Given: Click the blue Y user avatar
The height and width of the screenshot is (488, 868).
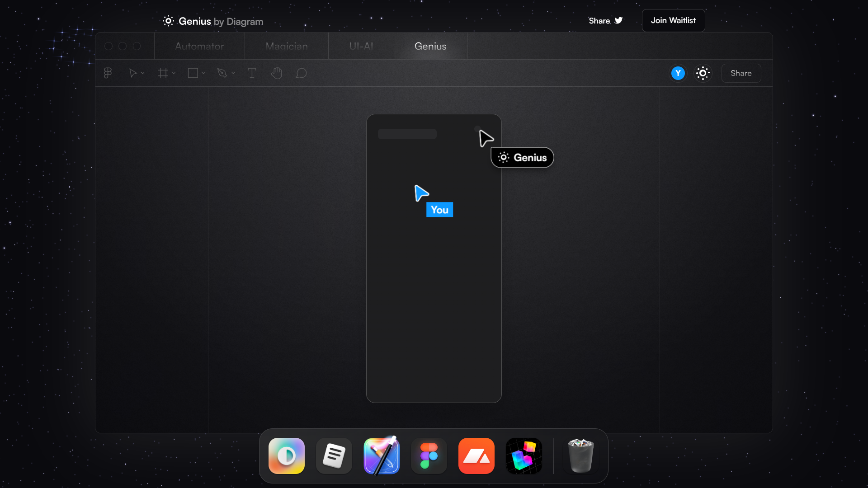Looking at the screenshot, I should point(678,73).
